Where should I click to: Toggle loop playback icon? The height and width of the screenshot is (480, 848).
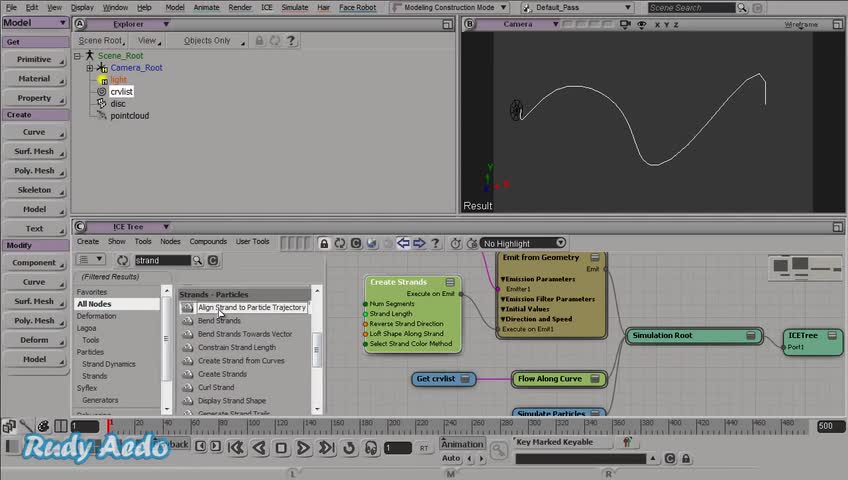(x=349, y=448)
